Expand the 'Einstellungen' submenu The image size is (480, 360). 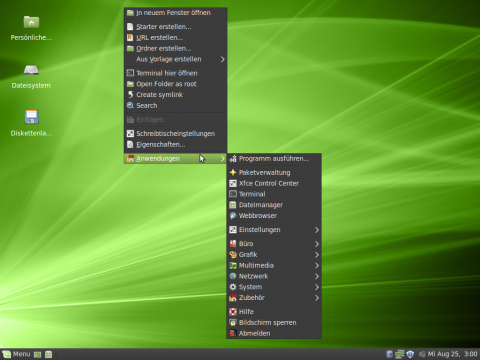click(x=274, y=230)
